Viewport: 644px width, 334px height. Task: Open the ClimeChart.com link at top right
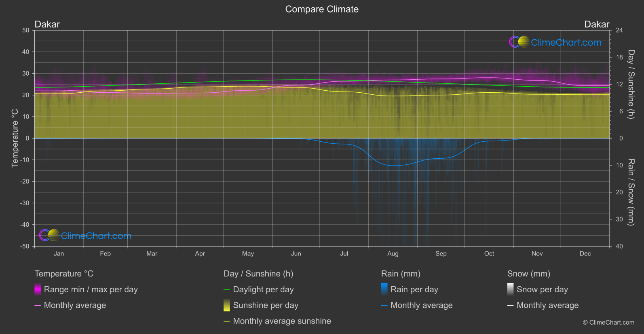566,43
